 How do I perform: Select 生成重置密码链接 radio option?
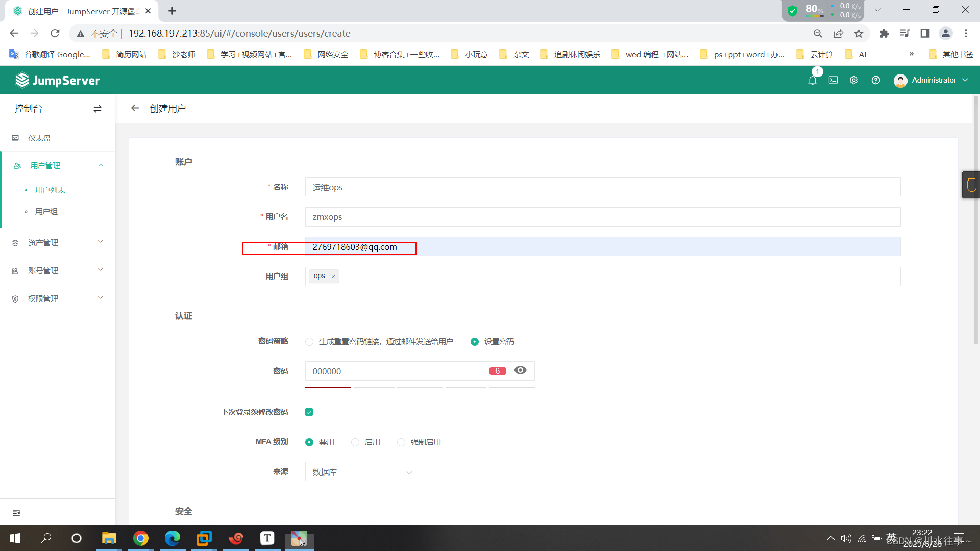click(x=309, y=342)
